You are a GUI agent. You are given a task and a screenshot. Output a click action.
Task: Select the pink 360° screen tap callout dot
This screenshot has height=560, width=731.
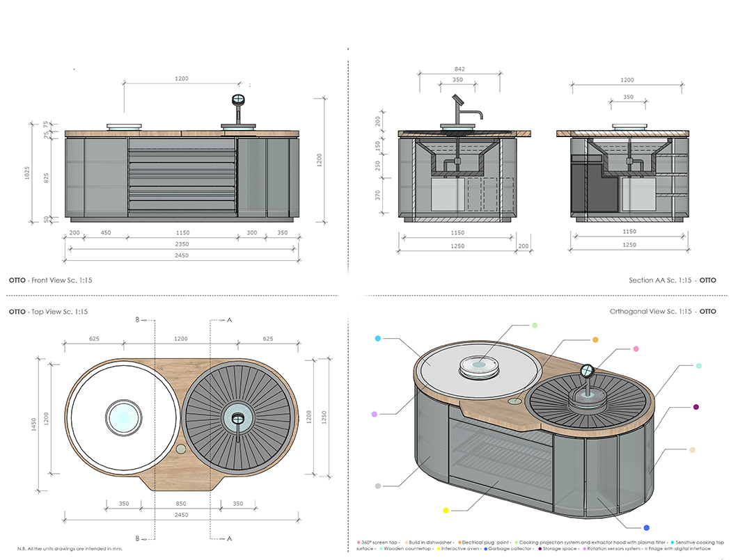[636, 349]
